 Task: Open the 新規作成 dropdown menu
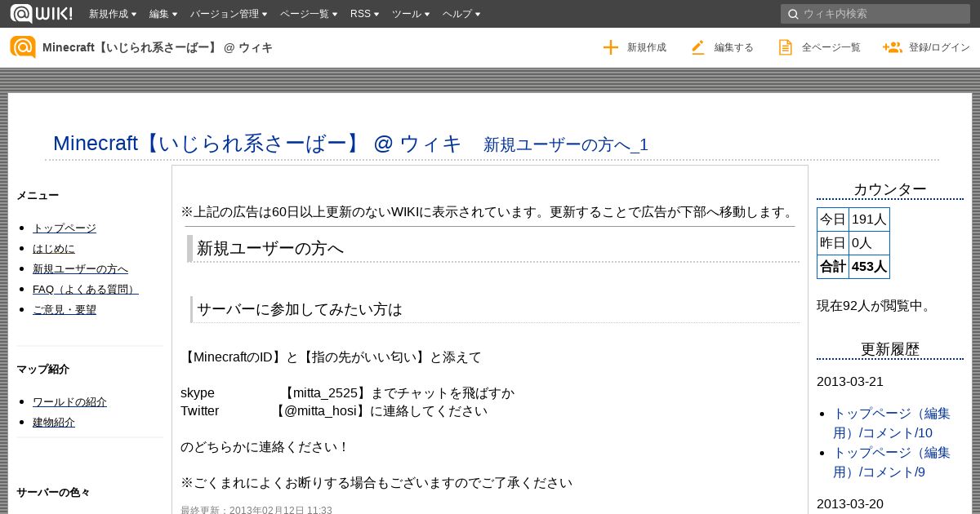[113, 14]
